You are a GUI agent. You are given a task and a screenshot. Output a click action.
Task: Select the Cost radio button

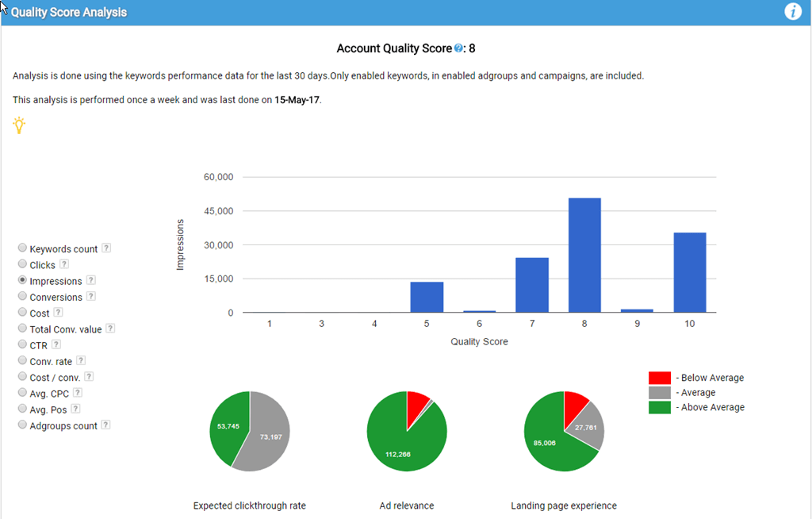click(22, 313)
